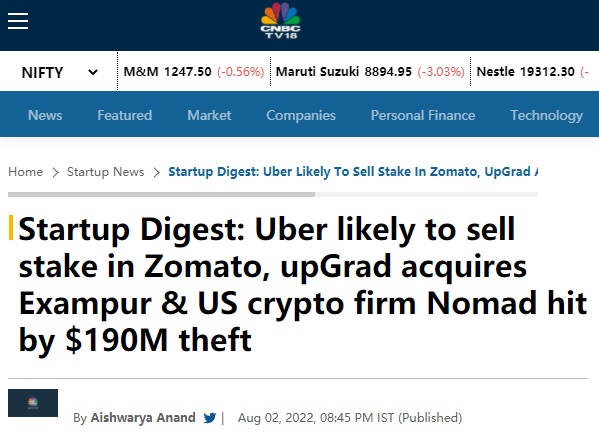Expand the NIFTY index dropdown
Screen dimensions: 599x442
pos(59,72)
